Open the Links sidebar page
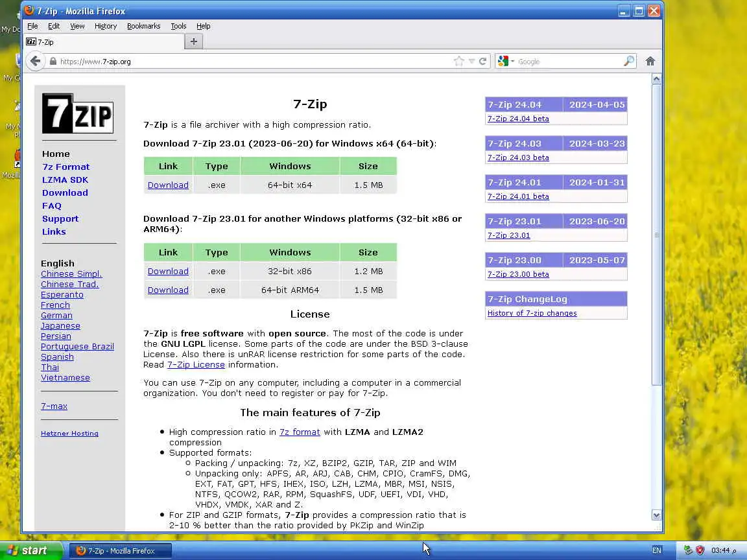The image size is (747, 560). (x=54, y=231)
